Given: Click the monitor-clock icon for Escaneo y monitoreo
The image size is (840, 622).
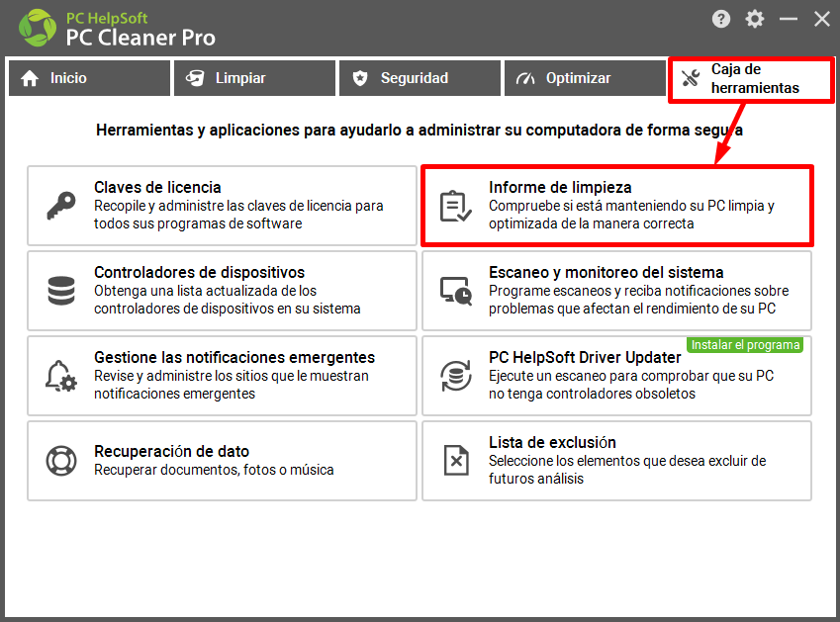Looking at the screenshot, I should coord(456,291).
